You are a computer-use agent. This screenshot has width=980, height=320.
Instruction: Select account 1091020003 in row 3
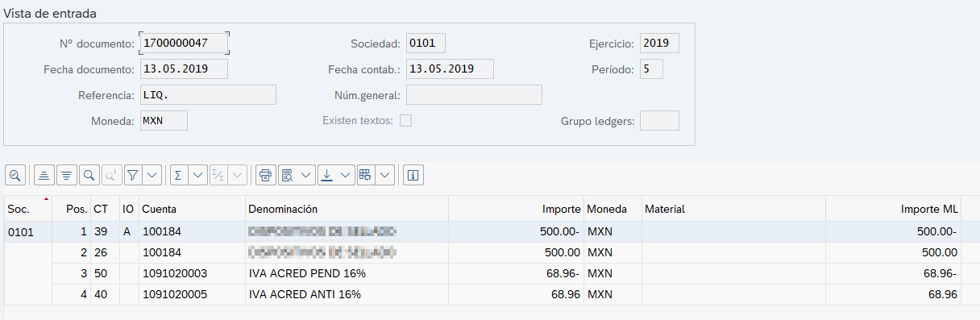pos(174,274)
